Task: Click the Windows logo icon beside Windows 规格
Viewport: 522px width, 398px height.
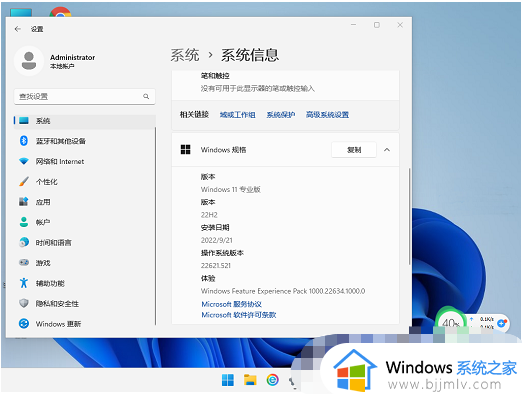Action: pos(185,150)
